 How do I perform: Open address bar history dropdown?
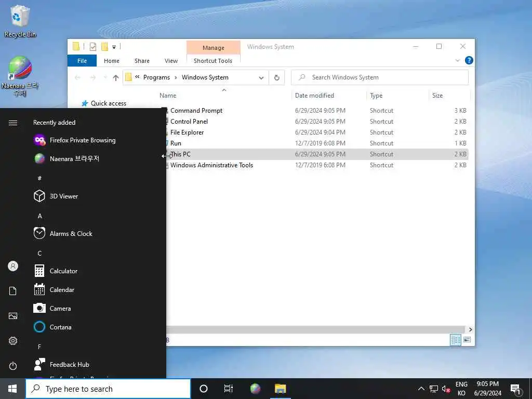[261, 78]
